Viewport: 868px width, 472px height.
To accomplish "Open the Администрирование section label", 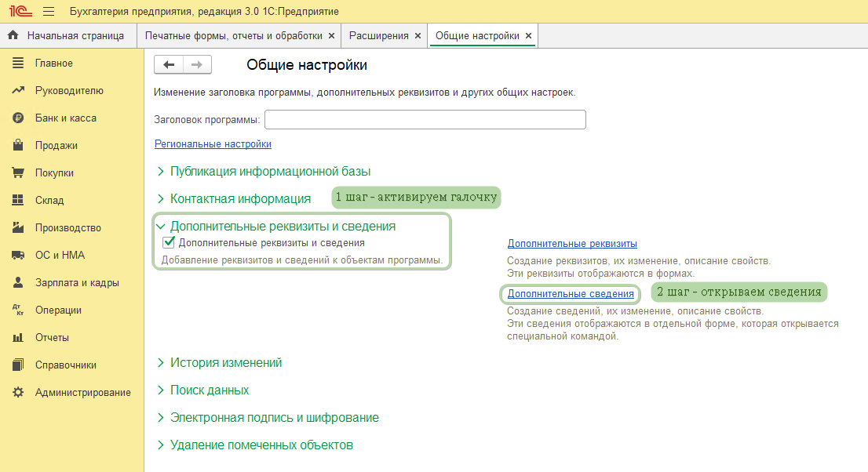I will [83, 392].
